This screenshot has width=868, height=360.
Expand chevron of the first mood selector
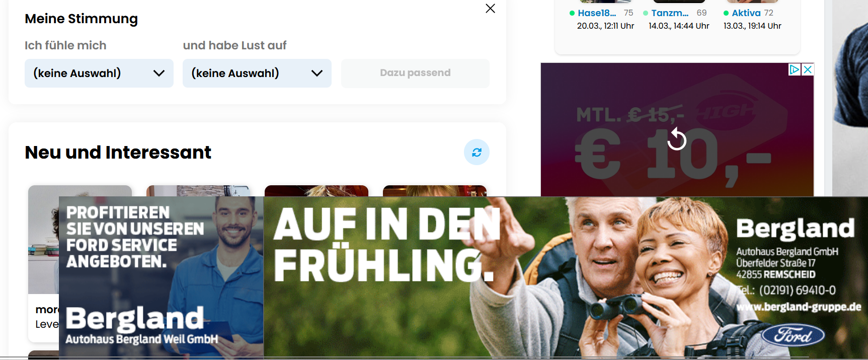coord(159,74)
